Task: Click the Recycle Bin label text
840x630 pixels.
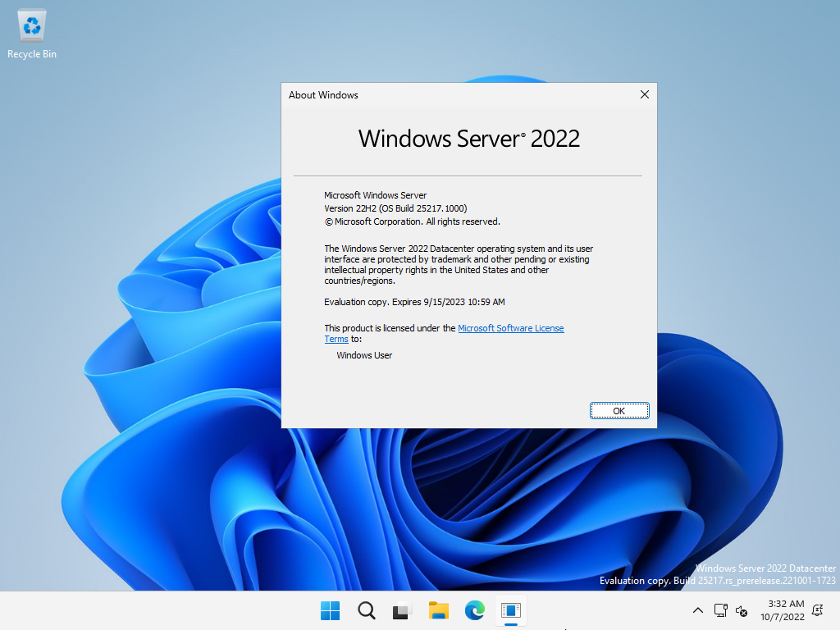Action: click(32, 54)
